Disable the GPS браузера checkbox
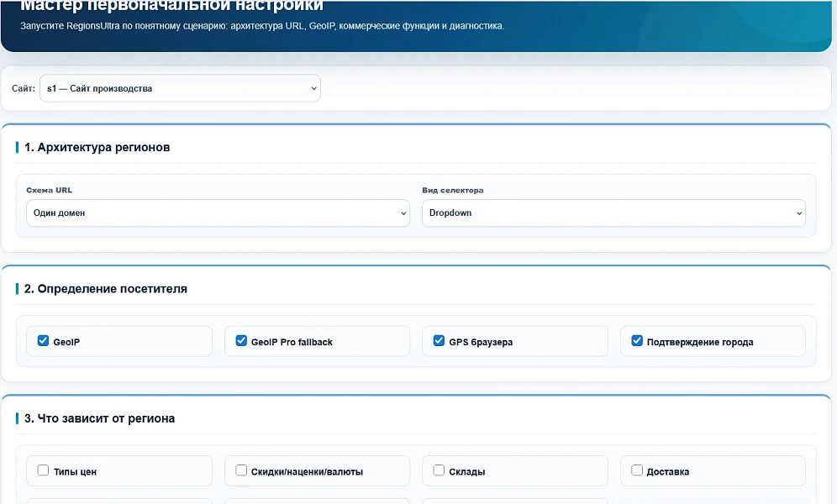837x504 pixels. pyautogui.click(x=439, y=341)
